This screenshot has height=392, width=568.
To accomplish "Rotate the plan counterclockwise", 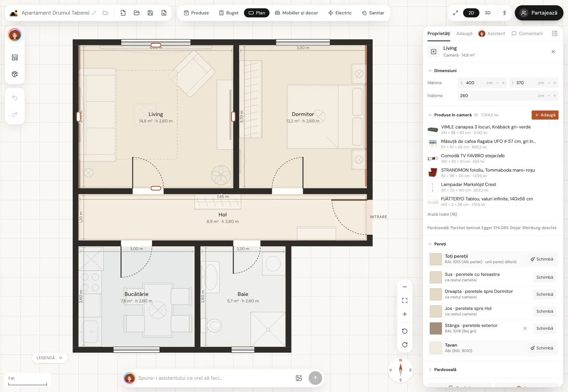I will click(x=405, y=331).
